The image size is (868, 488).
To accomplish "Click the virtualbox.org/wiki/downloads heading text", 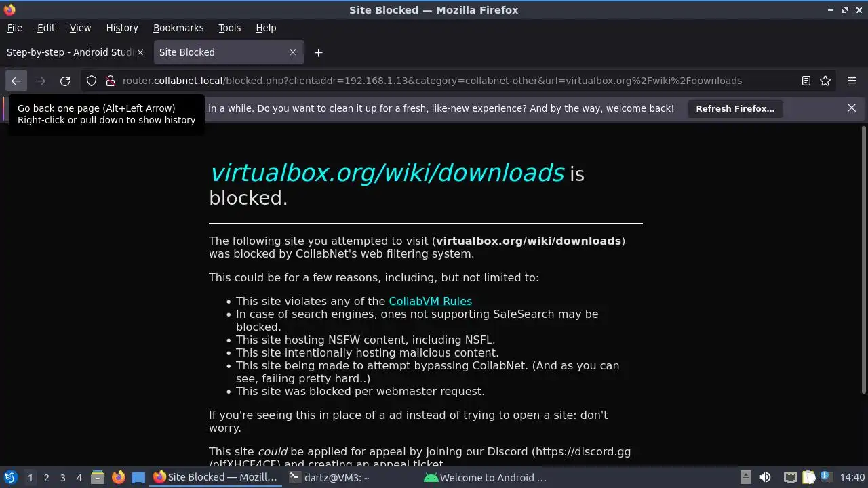I will click(x=387, y=173).
